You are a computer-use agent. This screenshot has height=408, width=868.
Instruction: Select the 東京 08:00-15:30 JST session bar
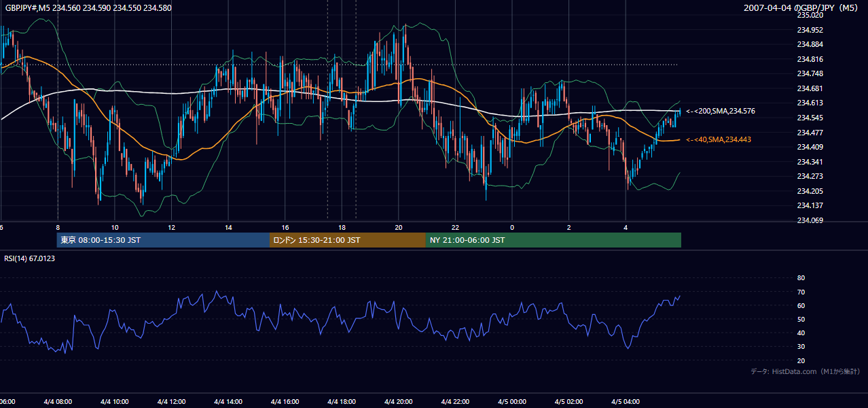point(163,240)
